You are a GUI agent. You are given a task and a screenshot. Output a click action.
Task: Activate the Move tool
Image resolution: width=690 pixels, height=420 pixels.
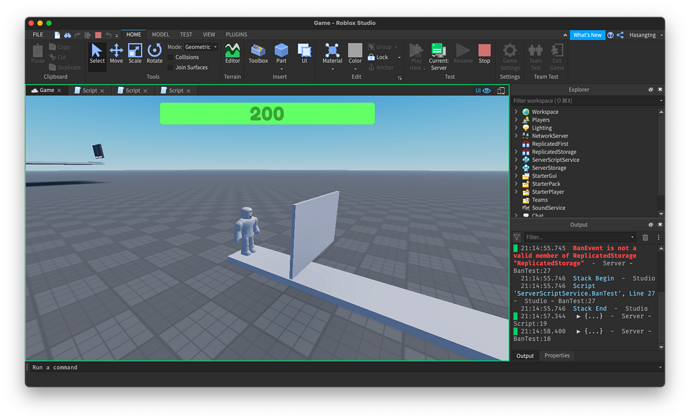point(116,54)
